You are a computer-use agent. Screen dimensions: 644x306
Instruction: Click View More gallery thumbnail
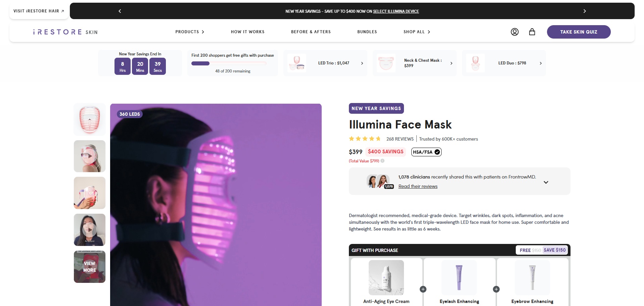coord(90,267)
